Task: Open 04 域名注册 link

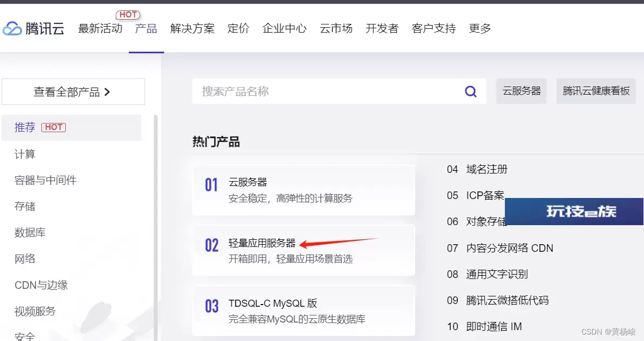Action: coord(477,169)
